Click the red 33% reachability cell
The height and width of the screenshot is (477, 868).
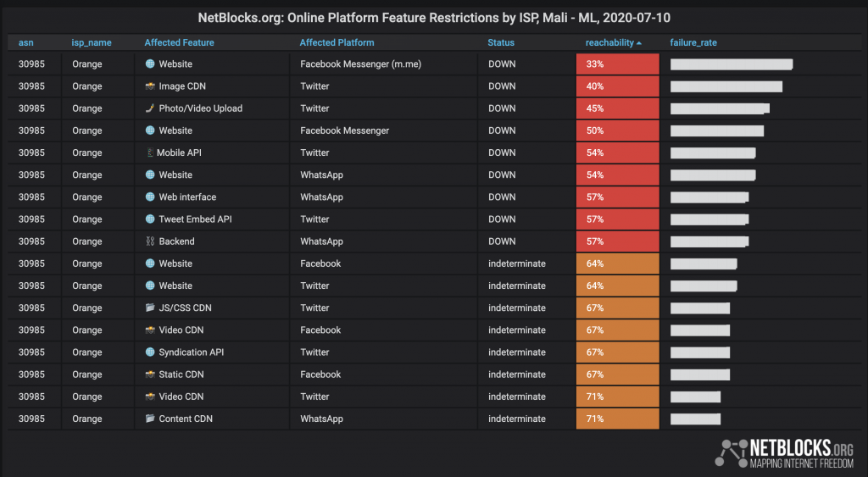(618, 64)
